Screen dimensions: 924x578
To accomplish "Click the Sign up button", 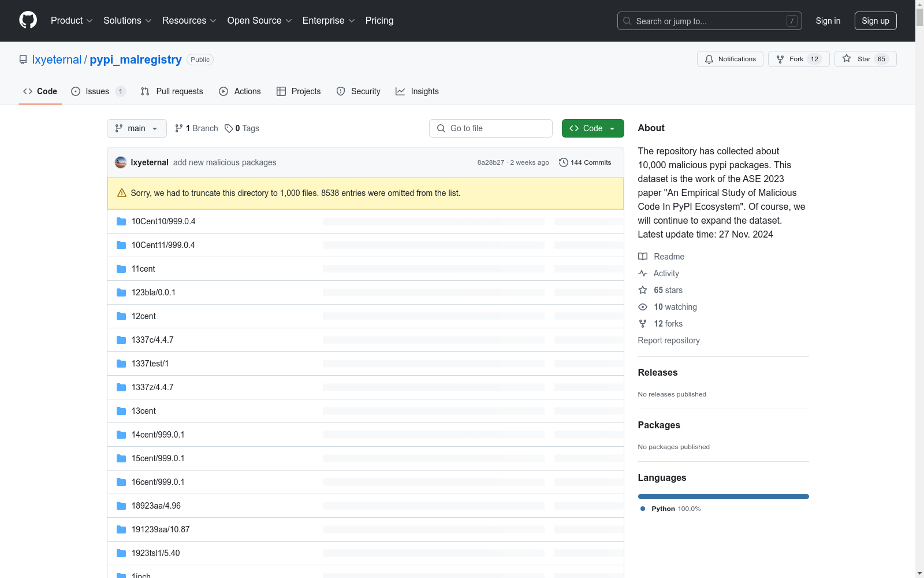I will (875, 21).
